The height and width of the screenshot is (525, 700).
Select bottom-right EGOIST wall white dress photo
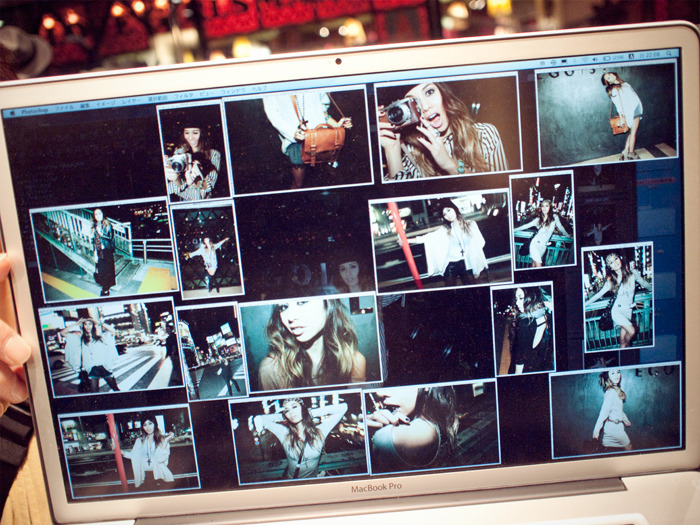tap(616, 411)
